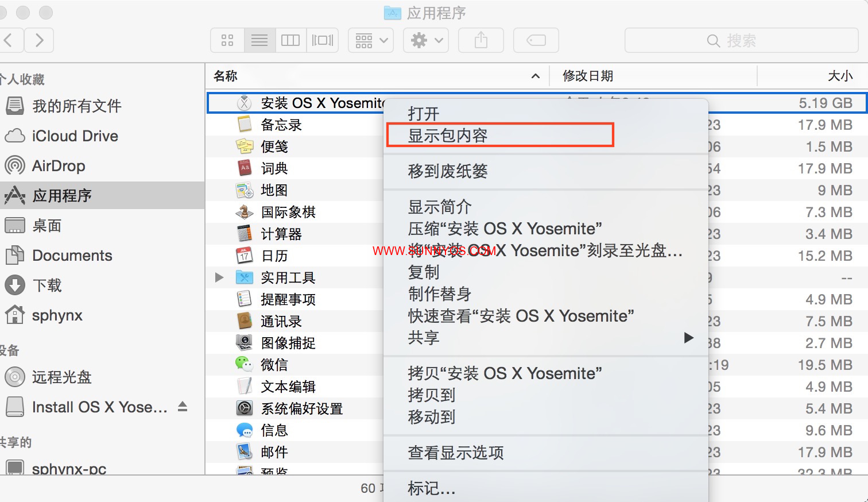Click the share toolbar button

coord(481,40)
